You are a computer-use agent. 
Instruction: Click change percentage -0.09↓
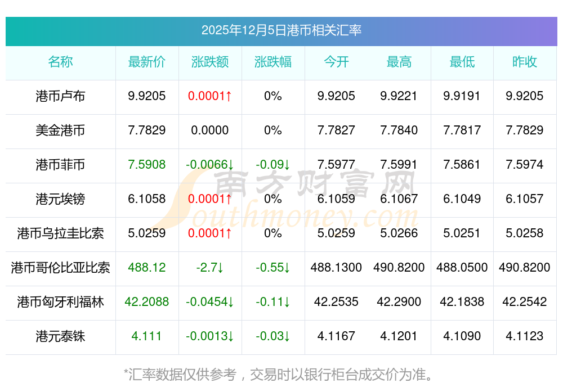(273, 165)
